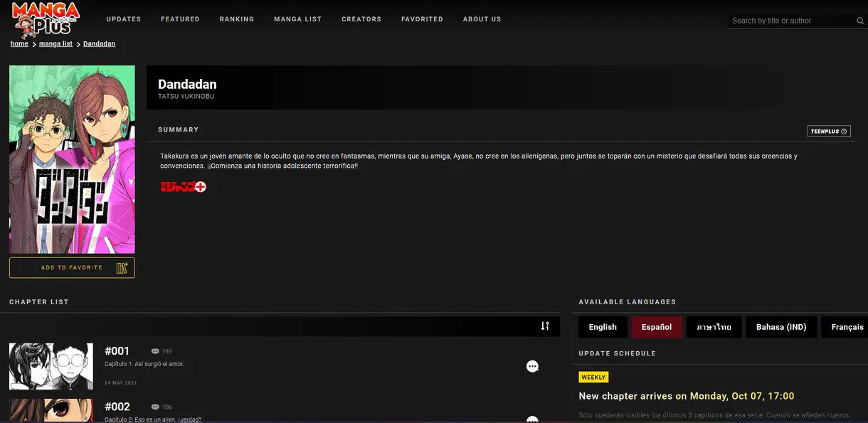Open the Dandadan cover image

click(x=72, y=160)
